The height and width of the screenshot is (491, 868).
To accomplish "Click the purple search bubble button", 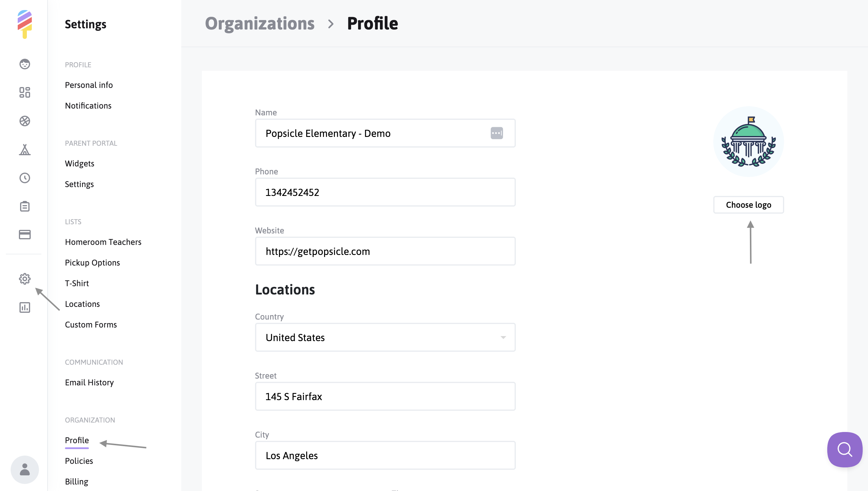I will pyautogui.click(x=844, y=449).
